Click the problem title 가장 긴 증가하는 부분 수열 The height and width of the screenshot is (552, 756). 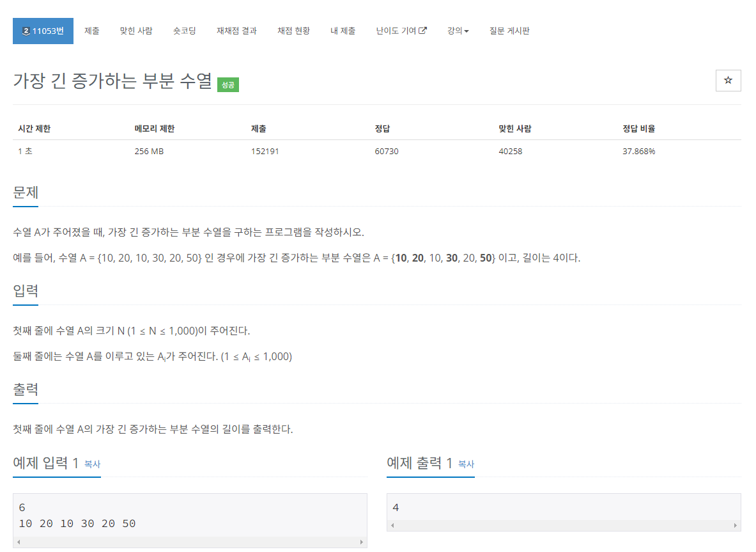[112, 81]
